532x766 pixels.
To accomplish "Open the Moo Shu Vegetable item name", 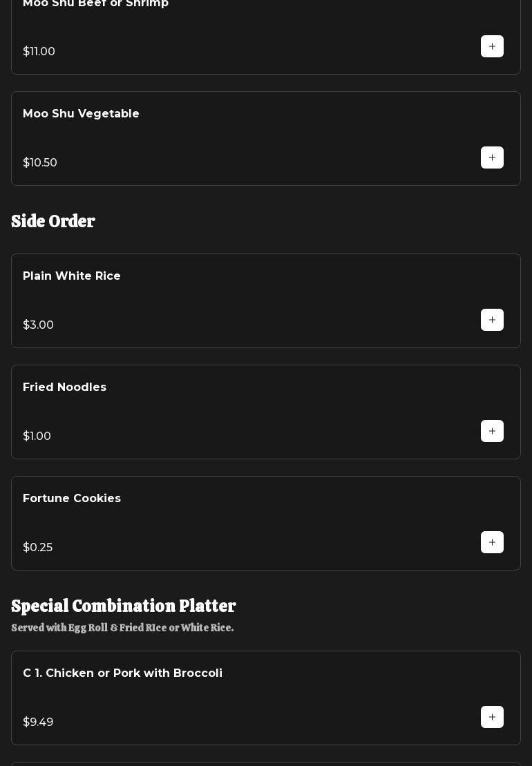I will (81, 113).
